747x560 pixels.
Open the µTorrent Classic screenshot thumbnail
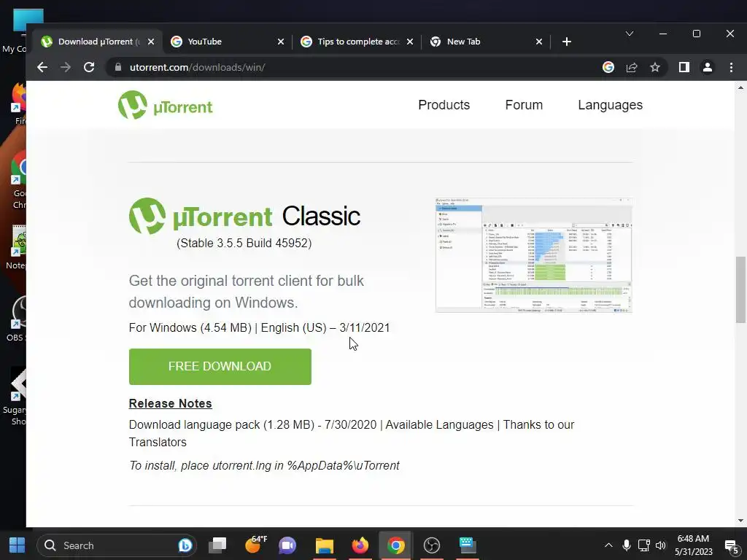[534, 255]
